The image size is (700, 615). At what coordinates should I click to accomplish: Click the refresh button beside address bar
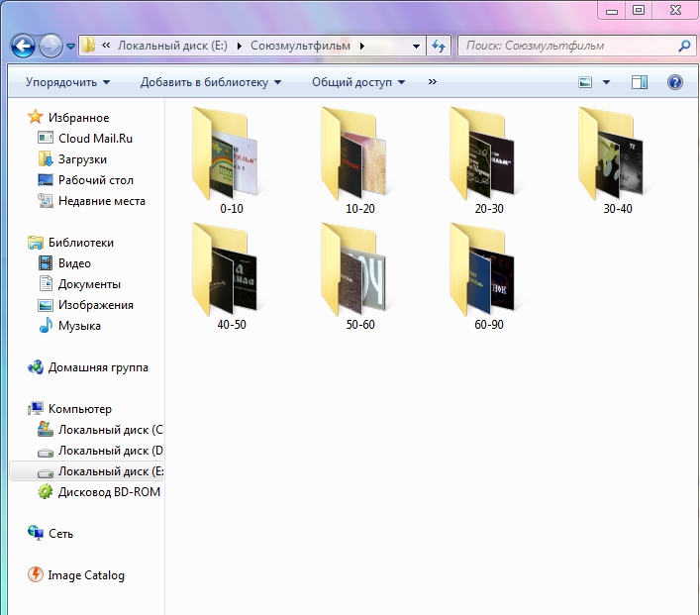(x=440, y=46)
